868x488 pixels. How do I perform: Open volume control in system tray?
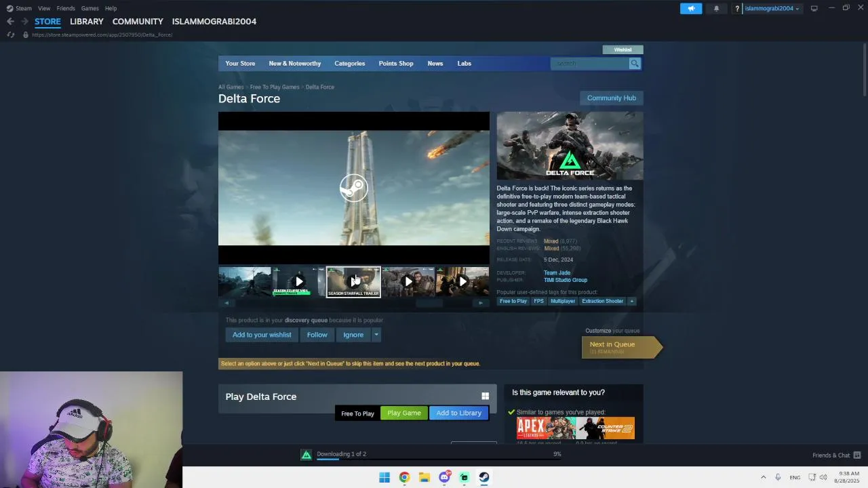[823, 477]
